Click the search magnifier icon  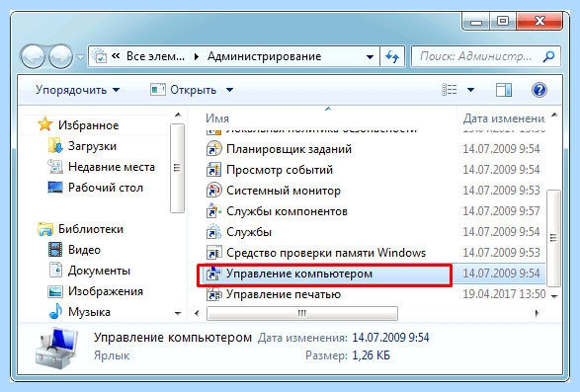[x=548, y=56]
